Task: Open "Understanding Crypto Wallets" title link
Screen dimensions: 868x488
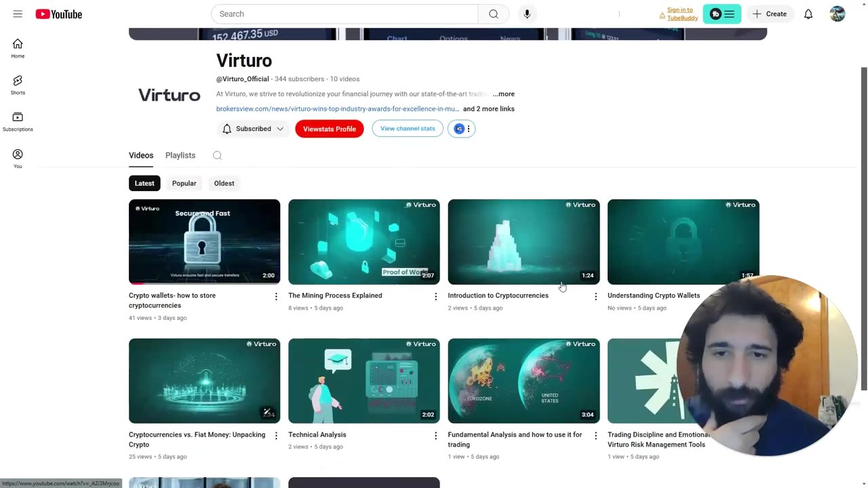Action: [x=654, y=296]
